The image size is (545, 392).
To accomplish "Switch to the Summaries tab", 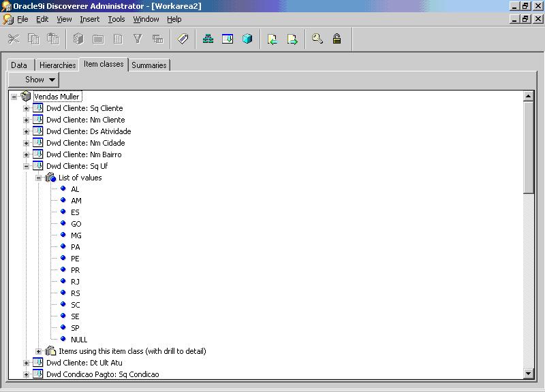I will click(x=149, y=65).
